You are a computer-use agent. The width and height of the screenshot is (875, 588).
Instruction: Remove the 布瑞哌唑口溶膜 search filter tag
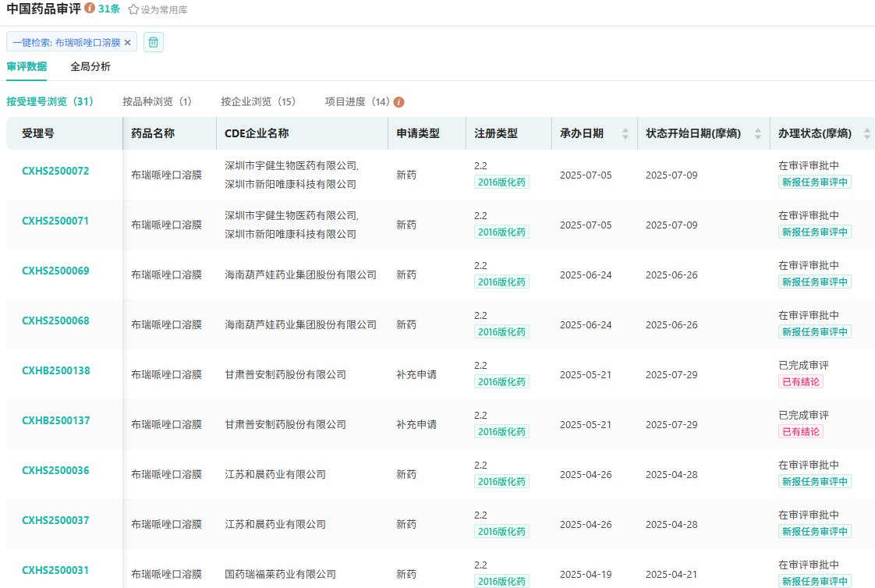128,42
